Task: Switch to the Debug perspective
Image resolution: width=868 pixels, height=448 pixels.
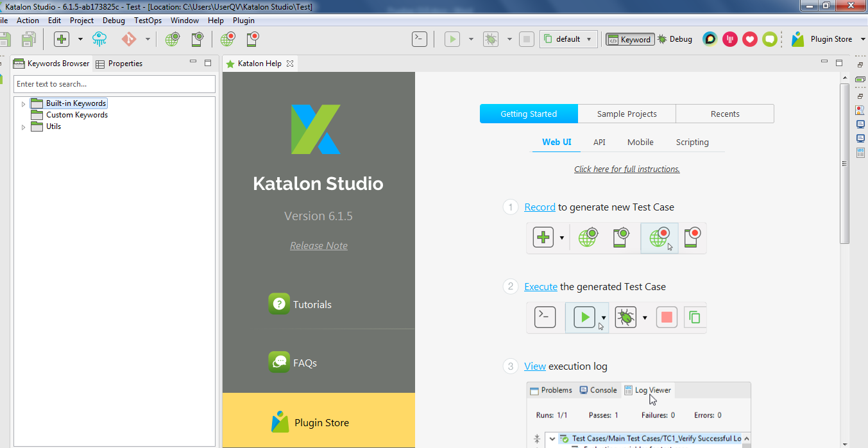Action: point(675,39)
